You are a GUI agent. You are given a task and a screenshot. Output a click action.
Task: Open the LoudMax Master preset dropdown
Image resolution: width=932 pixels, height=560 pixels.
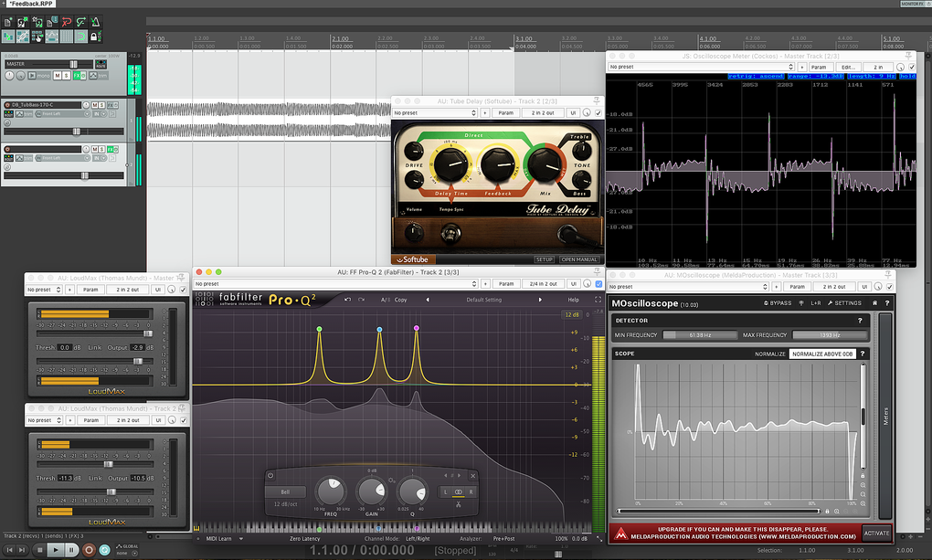[x=44, y=290]
